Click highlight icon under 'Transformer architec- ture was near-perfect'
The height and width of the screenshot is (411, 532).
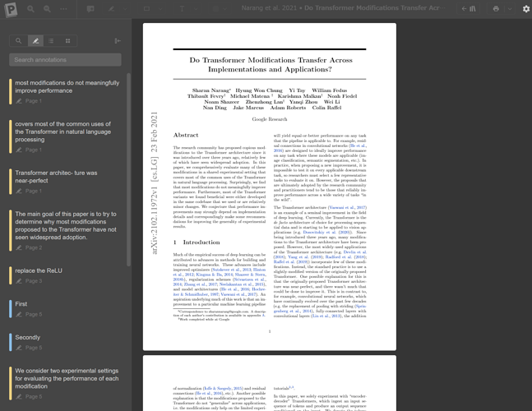(x=19, y=192)
